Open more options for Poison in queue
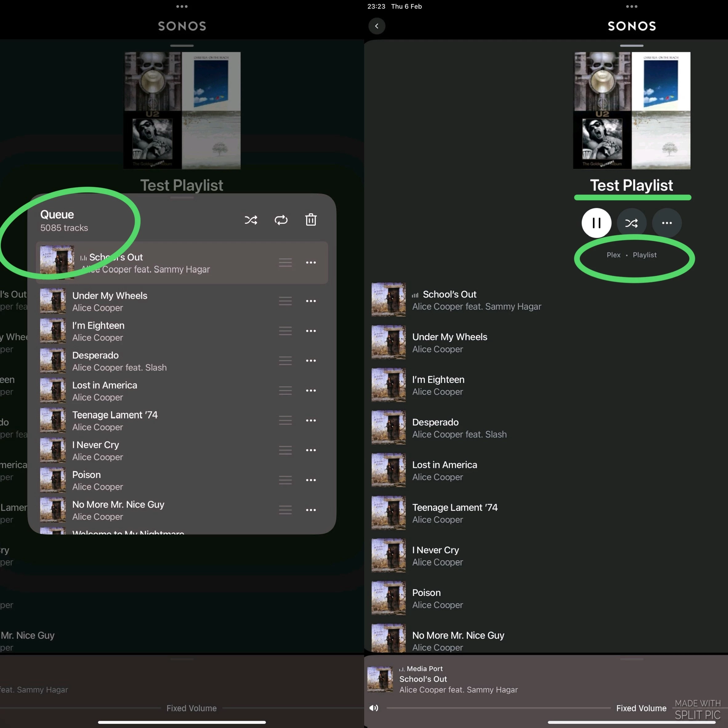Image resolution: width=728 pixels, height=728 pixels. (311, 480)
